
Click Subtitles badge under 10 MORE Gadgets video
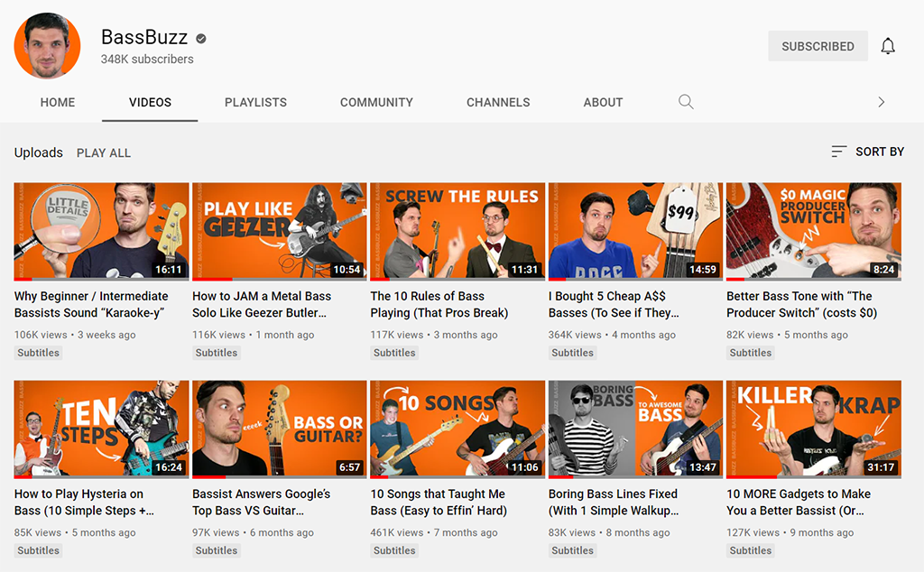(x=750, y=550)
